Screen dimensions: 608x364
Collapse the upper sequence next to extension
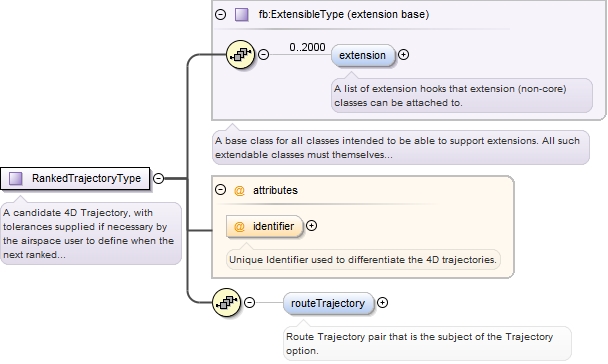(x=263, y=55)
